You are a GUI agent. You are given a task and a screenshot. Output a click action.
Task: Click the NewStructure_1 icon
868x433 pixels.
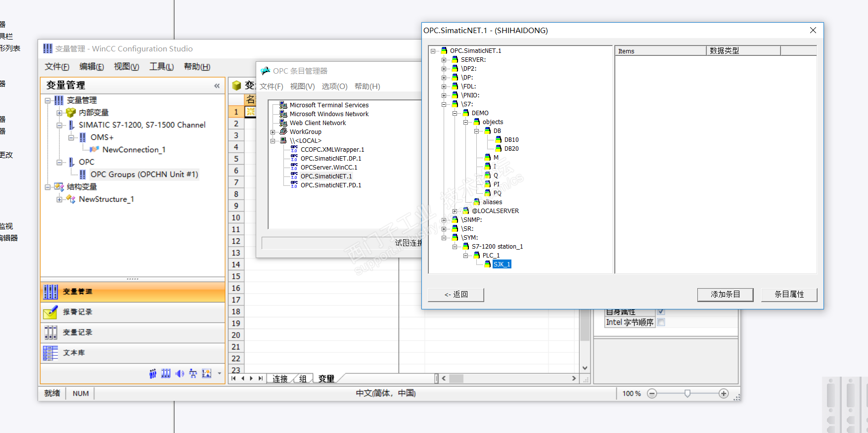tap(71, 199)
